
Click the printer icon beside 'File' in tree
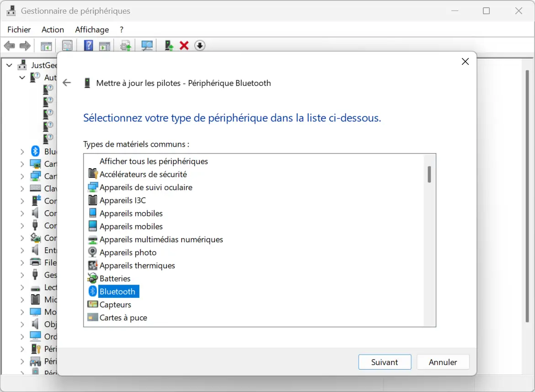[x=36, y=262]
